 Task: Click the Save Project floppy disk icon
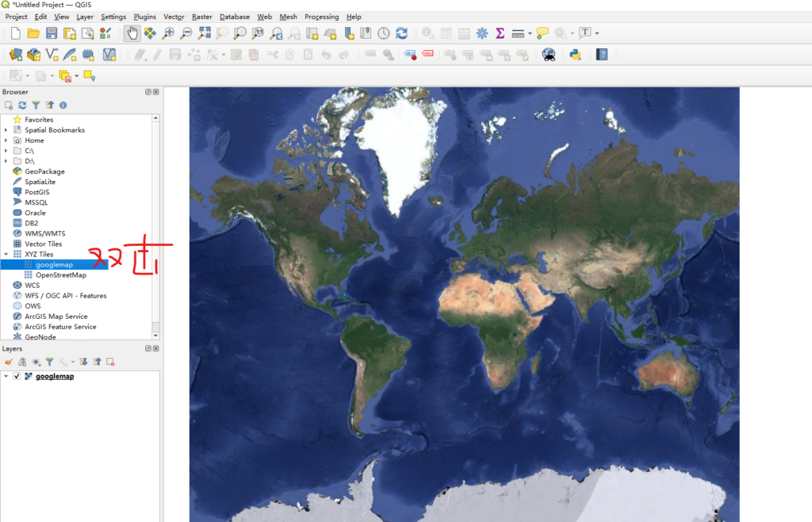(52, 33)
